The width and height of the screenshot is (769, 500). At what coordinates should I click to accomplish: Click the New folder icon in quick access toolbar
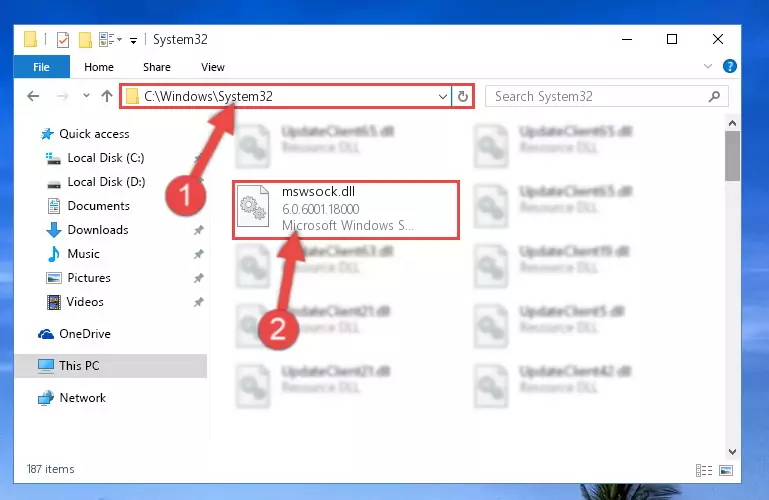[85, 40]
